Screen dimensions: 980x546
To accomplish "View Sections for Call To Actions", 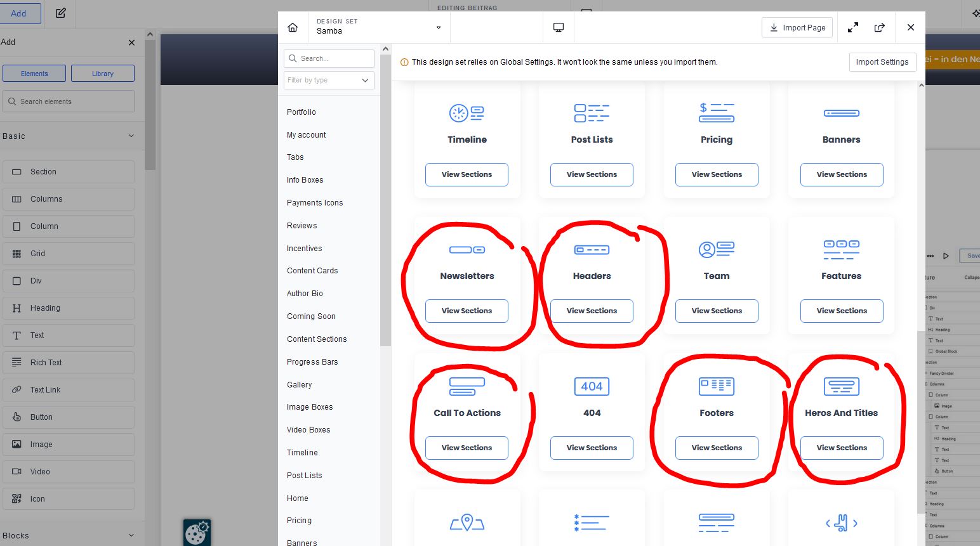I will click(x=467, y=448).
